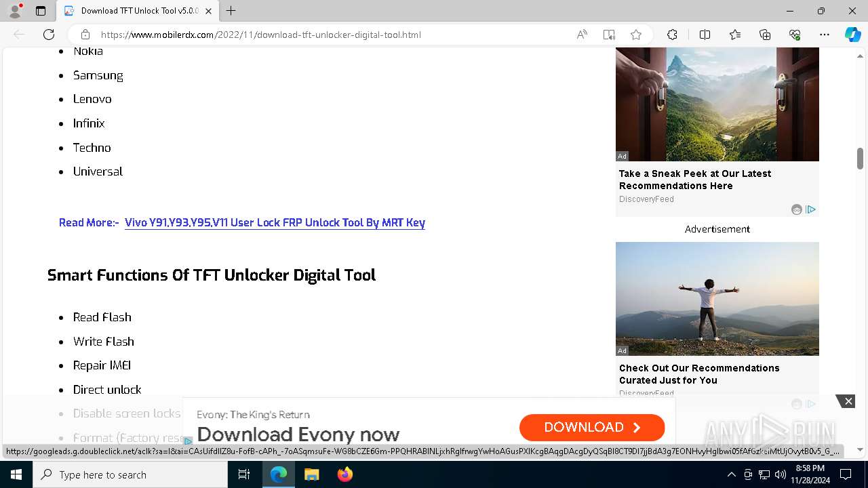Click the Lenovo list item
Image resolution: width=868 pixels, height=488 pixels.
pos(92,99)
